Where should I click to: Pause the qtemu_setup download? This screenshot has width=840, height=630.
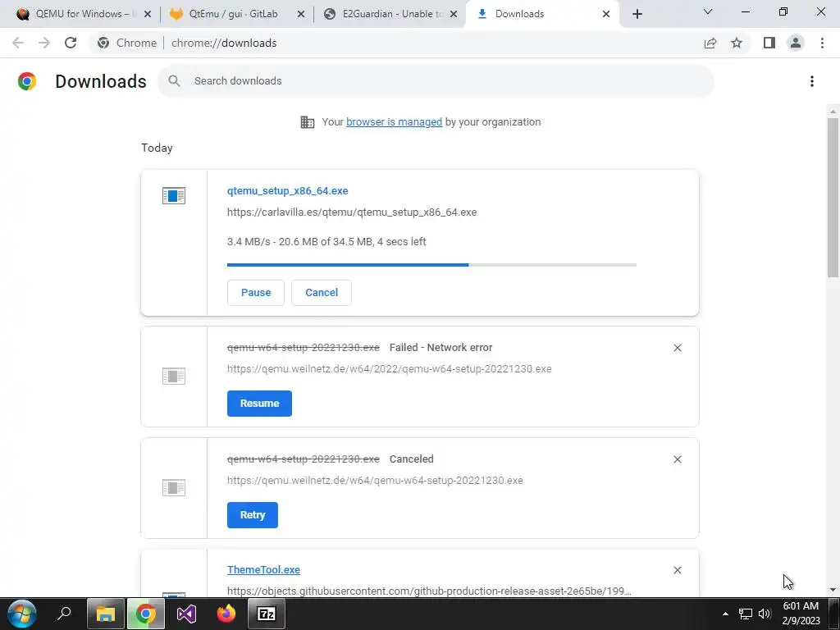tap(256, 293)
